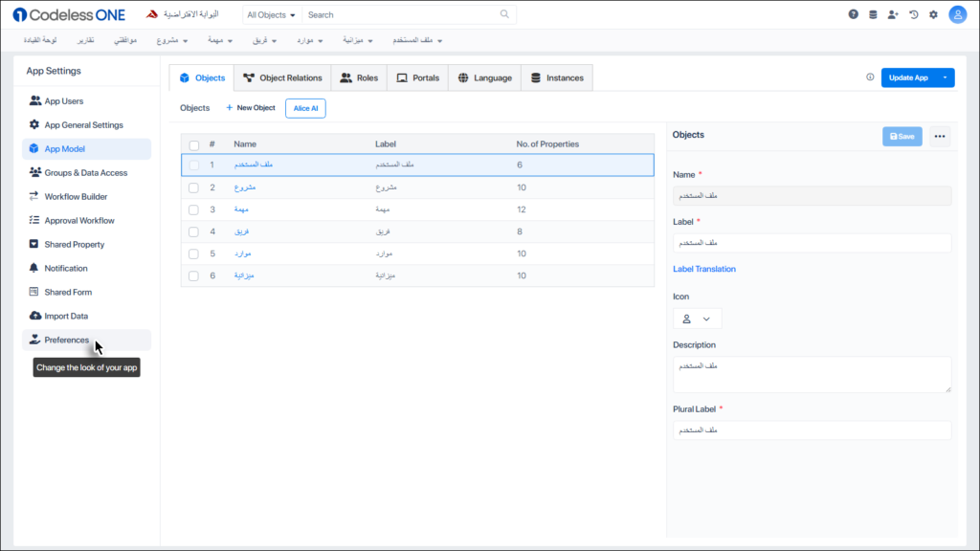This screenshot has width=980, height=551.
Task: Open App Users in the sidebar
Action: pyautogui.click(x=87, y=101)
